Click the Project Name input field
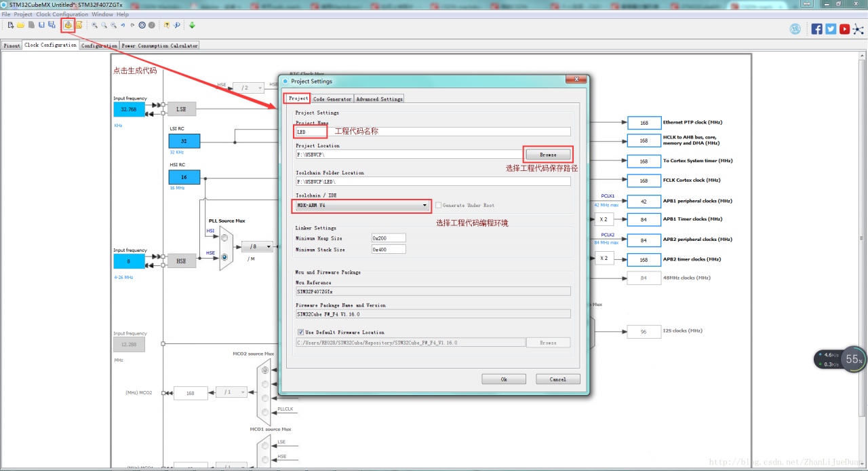 (433, 132)
